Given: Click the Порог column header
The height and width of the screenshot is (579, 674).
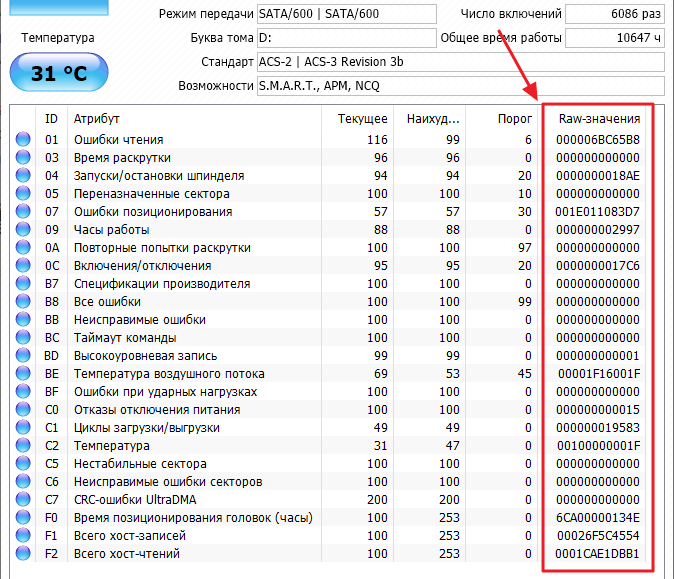Looking at the screenshot, I should coord(515,118).
